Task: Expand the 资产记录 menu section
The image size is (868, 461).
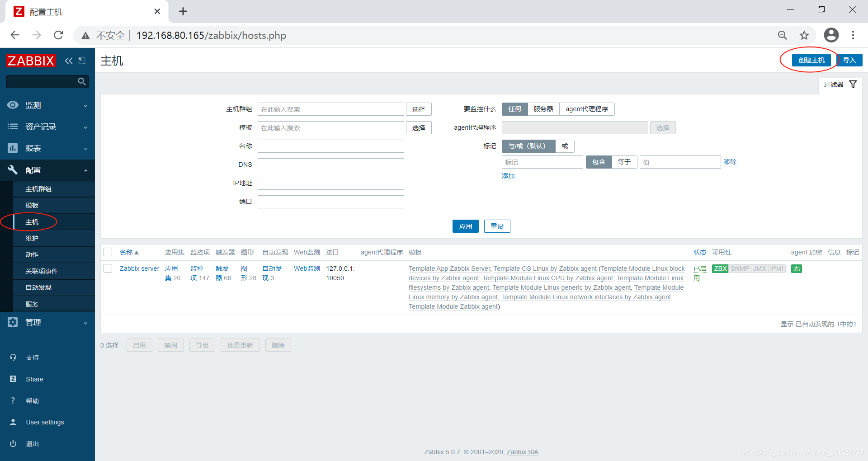Action: click(x=47, y=127)
